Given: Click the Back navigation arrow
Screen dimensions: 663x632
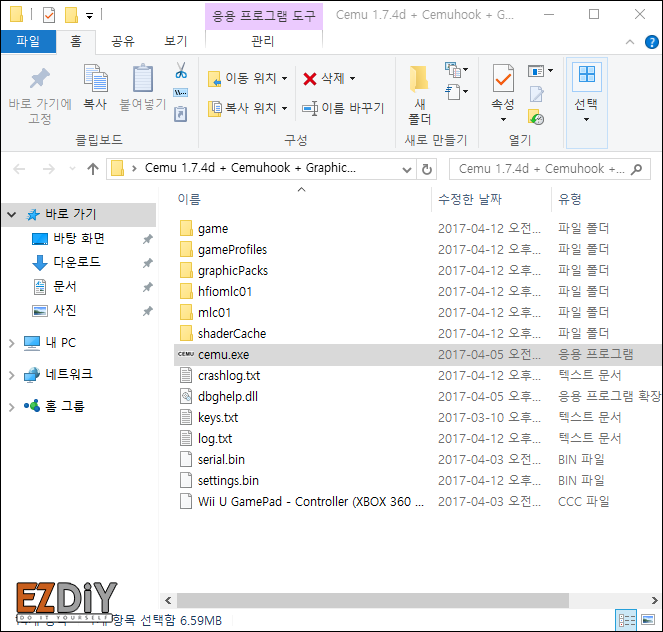Looking at the screenshot, I should [x=19, y=169].
